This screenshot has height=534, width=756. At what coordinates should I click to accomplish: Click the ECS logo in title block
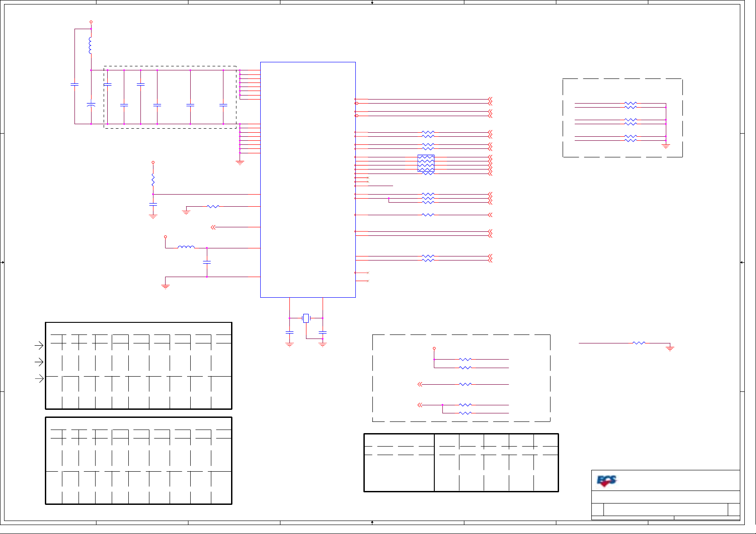[607, 481]
